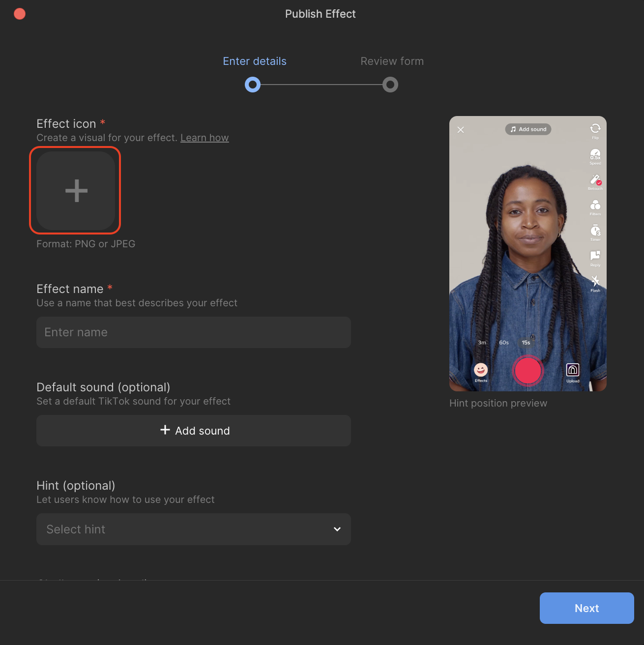Upload an effect icon with the plus tile
This screenshot has height=645, width=644.
(x=76, y=190)
